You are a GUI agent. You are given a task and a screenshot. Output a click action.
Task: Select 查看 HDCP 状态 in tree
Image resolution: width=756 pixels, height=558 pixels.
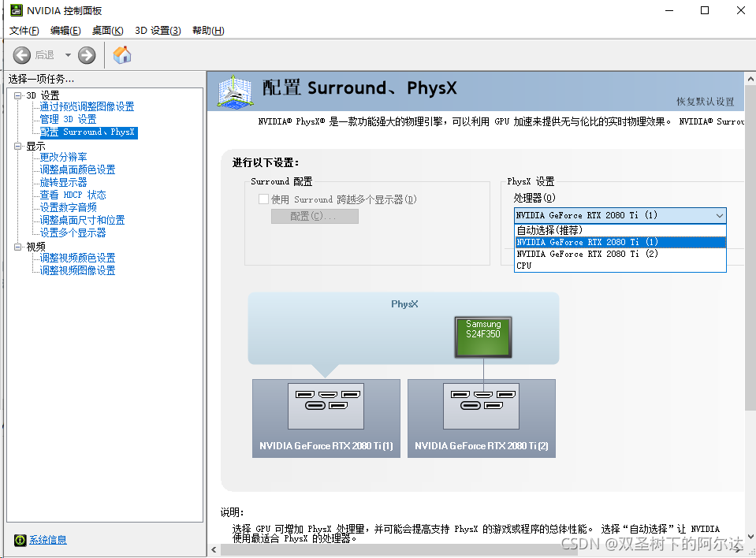coord(73,195)
